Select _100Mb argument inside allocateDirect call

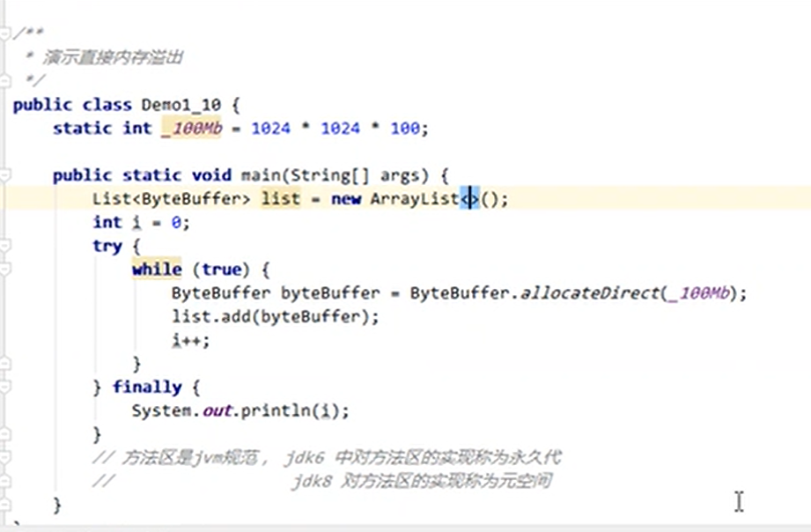[x=699, y=293]
